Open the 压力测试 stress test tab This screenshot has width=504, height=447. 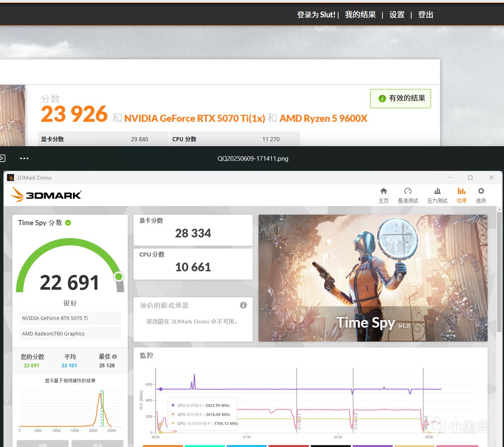(x=437, y=196)
